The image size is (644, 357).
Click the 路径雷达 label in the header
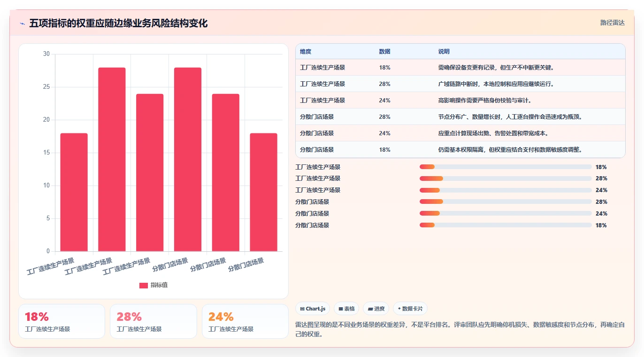point(613,23)
